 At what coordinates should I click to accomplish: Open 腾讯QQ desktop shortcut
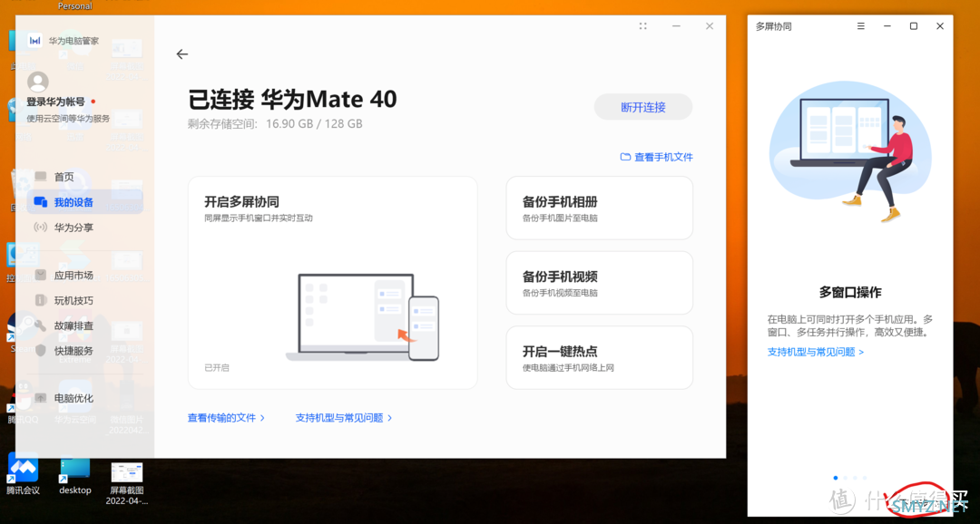coord(23,404)
